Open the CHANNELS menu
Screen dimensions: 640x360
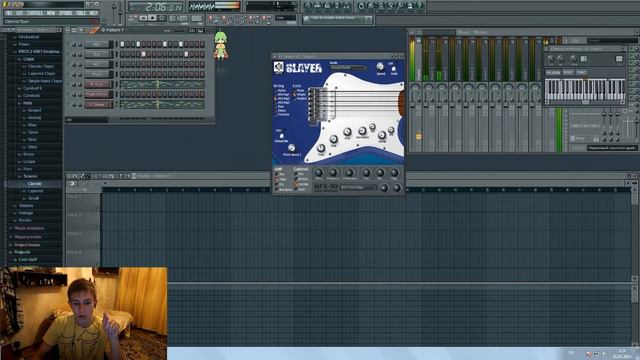click(x=35, y=13)
